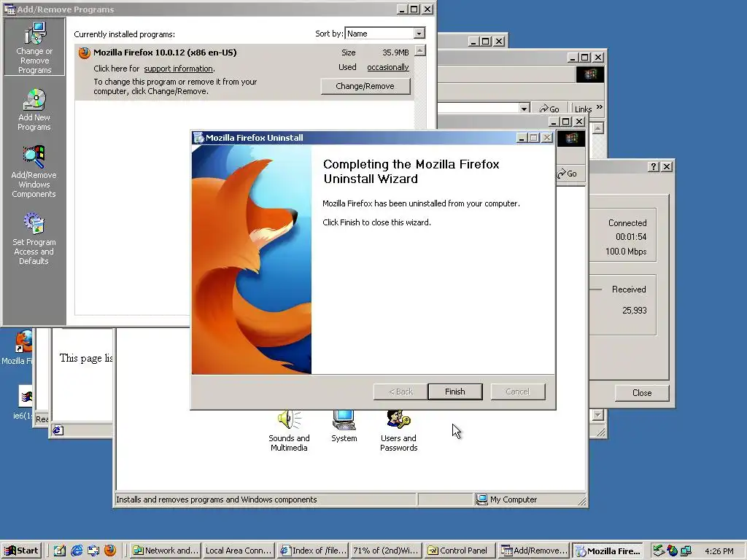Viewport: 747px width, 560px height.
Task: Open System icon in Control Panel
Action: coord(344,426)
